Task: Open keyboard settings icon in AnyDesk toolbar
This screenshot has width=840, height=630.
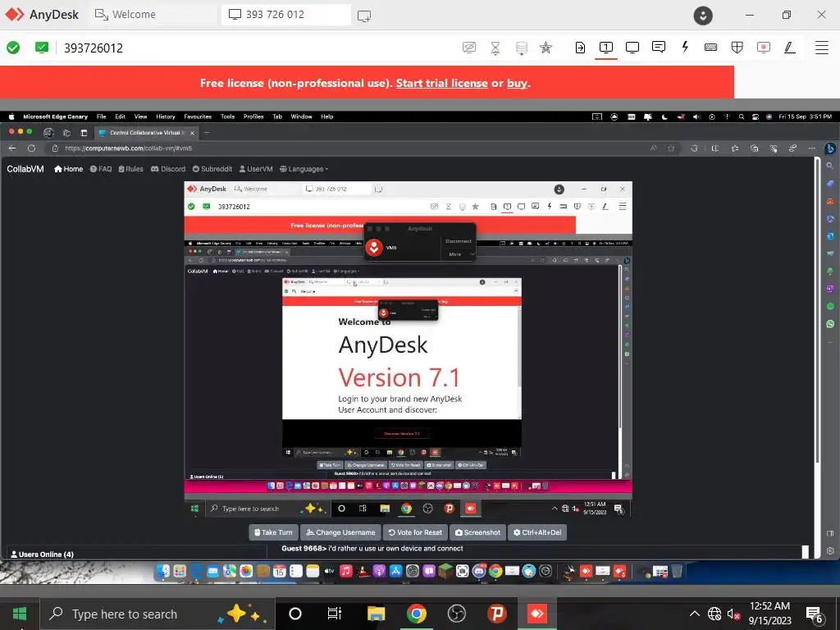Action: (711, 48)
